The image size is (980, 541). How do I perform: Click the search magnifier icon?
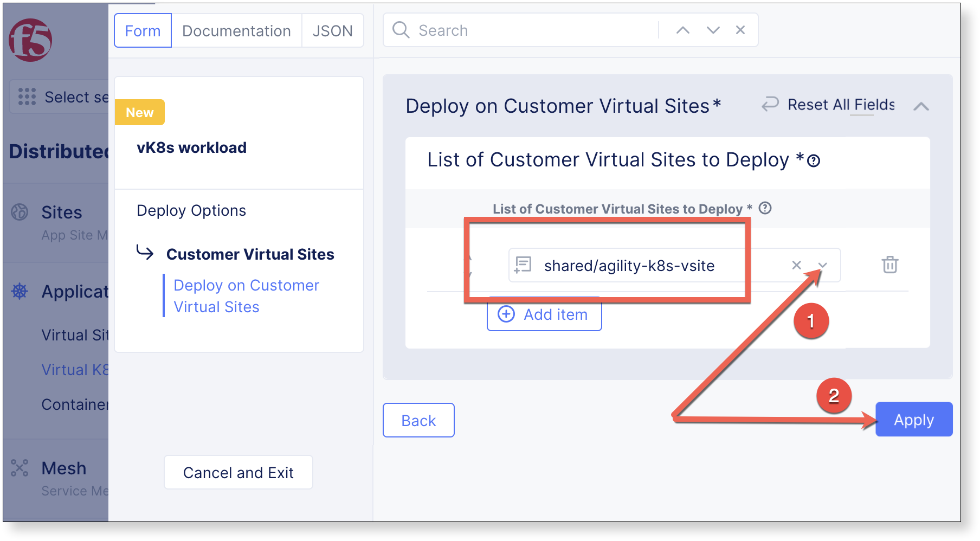point(401,30)
